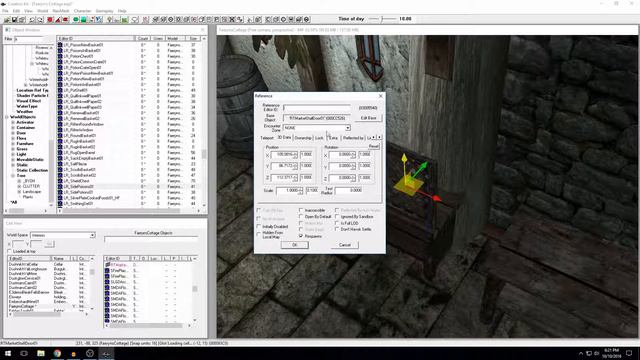640x360 pixels.
Task: Click the Reference Editor ID field
Action: click(316, 108)
